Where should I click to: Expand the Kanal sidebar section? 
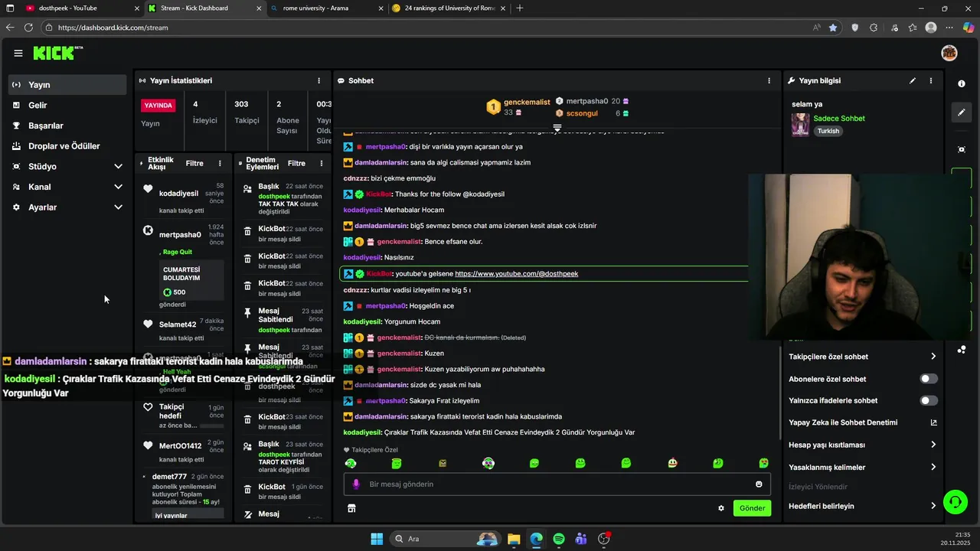pos(67,187)
